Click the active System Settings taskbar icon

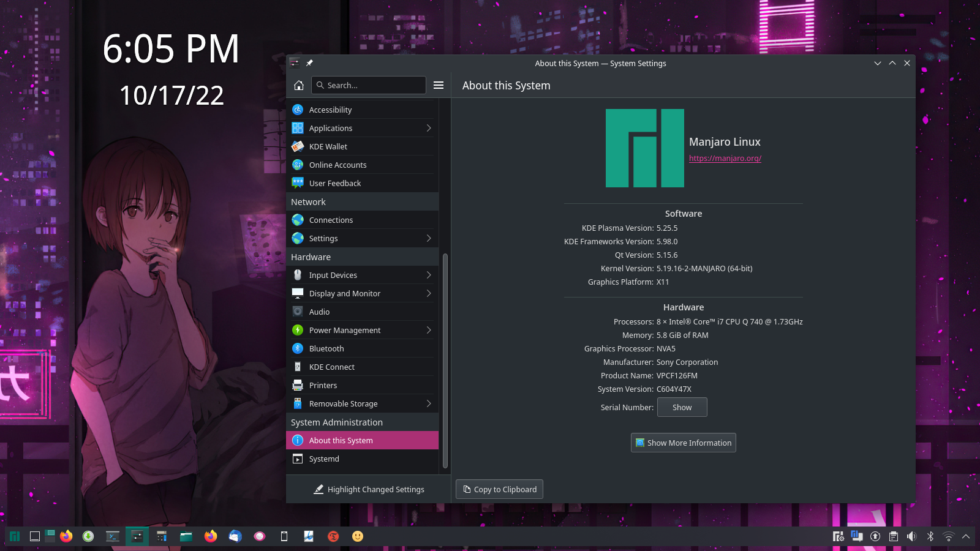[x=137, y=536]
